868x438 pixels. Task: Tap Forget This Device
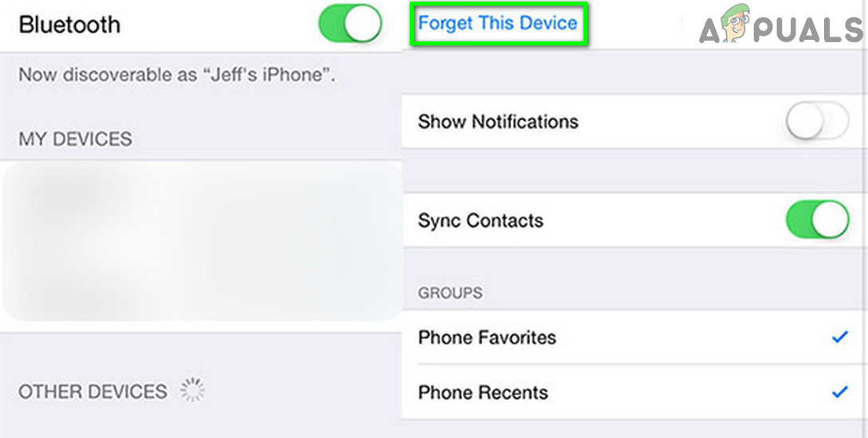[x=497, y=23]
